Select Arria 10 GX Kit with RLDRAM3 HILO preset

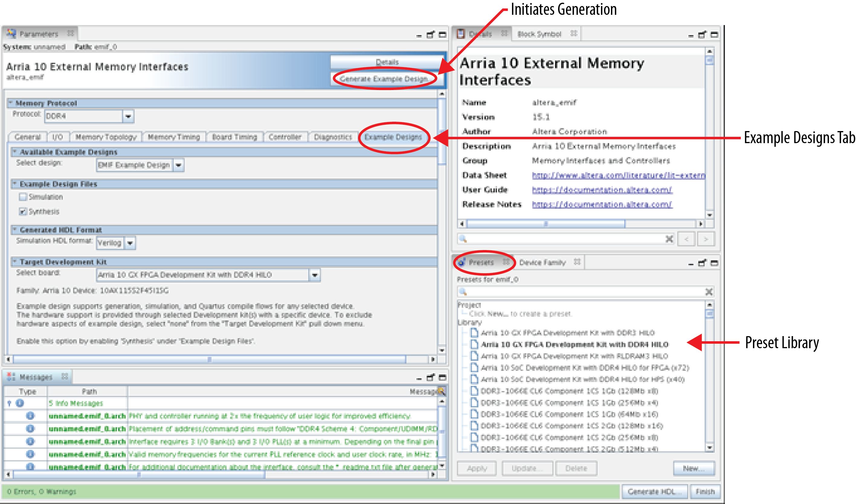574,356
